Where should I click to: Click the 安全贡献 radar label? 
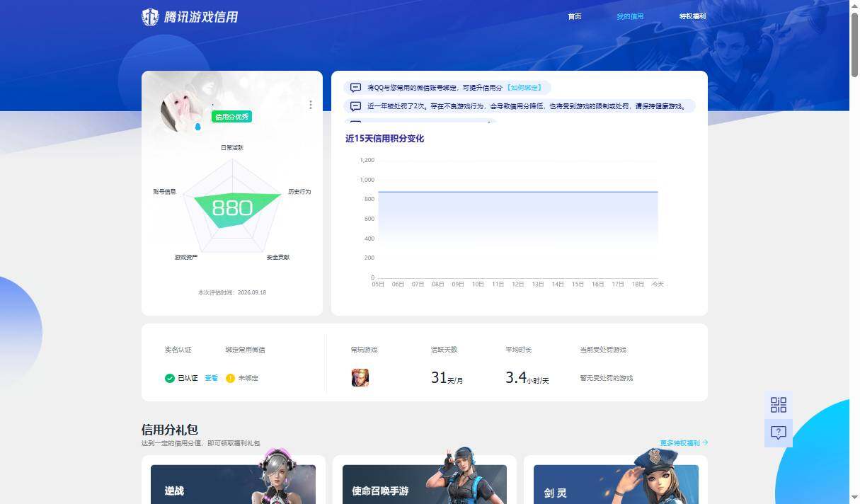pos(278,257)
